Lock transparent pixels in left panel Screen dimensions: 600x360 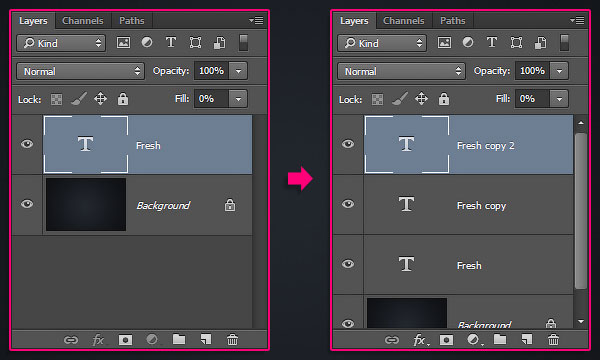57,99
